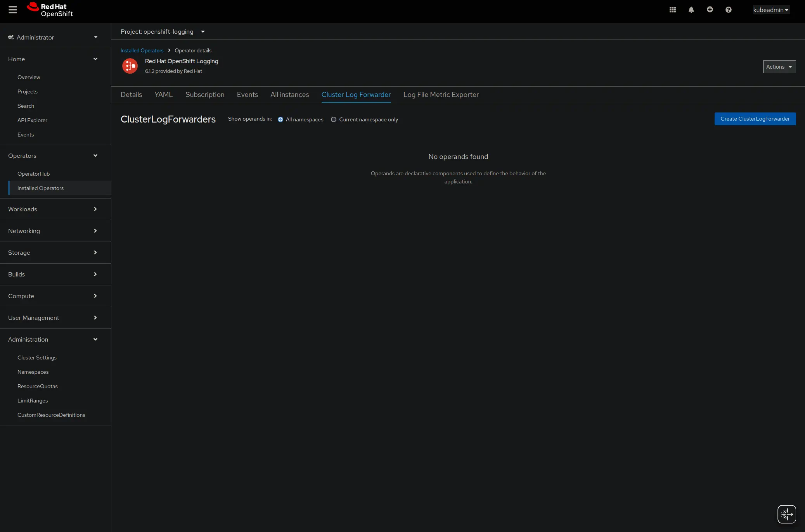This screenshot has width=805, height=532.
Task: Click Create ClusterLogForwarder button
Action: click(755, 119)
